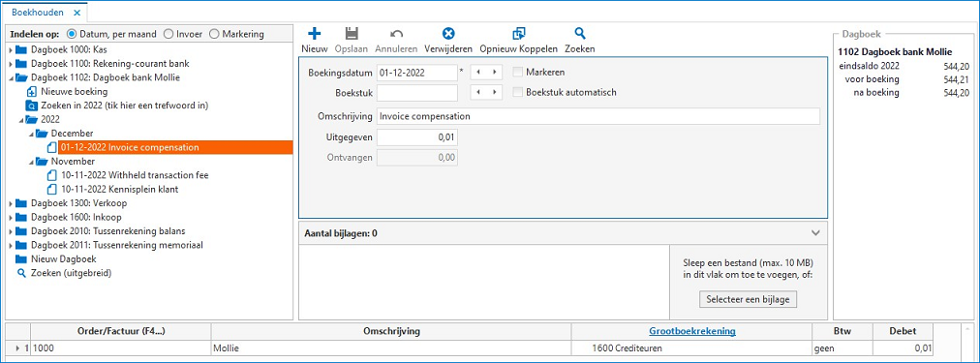Select the Invoer radio option

168,34
